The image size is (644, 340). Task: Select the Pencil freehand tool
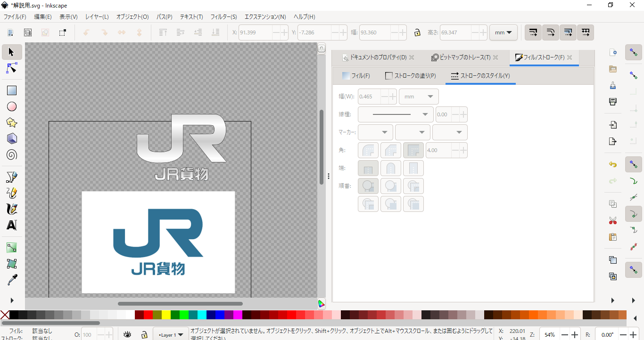[x=12, y=193]
